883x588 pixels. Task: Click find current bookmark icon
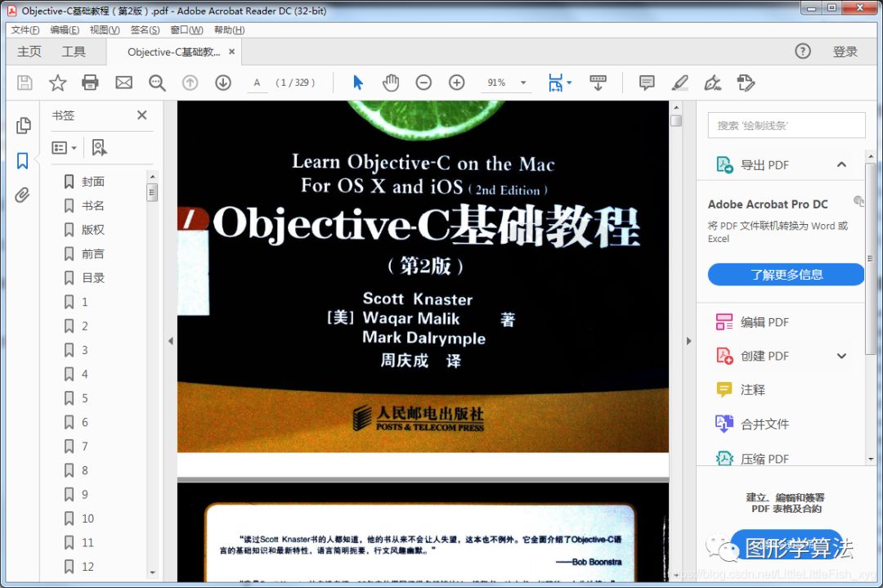point(99,147)
